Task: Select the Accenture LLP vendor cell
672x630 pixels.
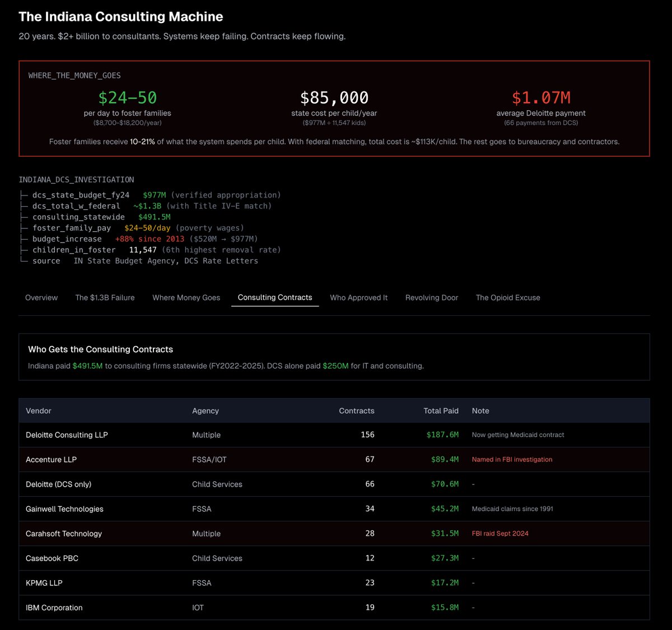Action: [x=51, y=459]
